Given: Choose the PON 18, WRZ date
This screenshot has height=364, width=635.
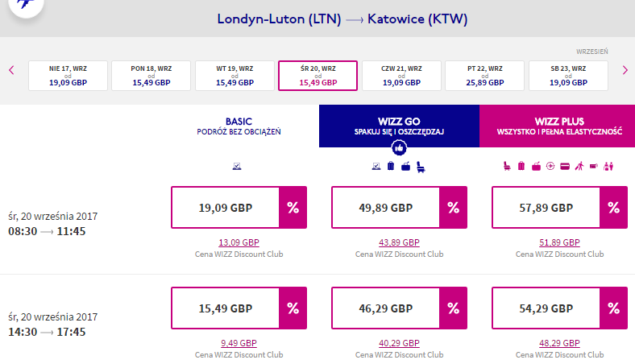Looking at the screenshot, I should 151,76.
